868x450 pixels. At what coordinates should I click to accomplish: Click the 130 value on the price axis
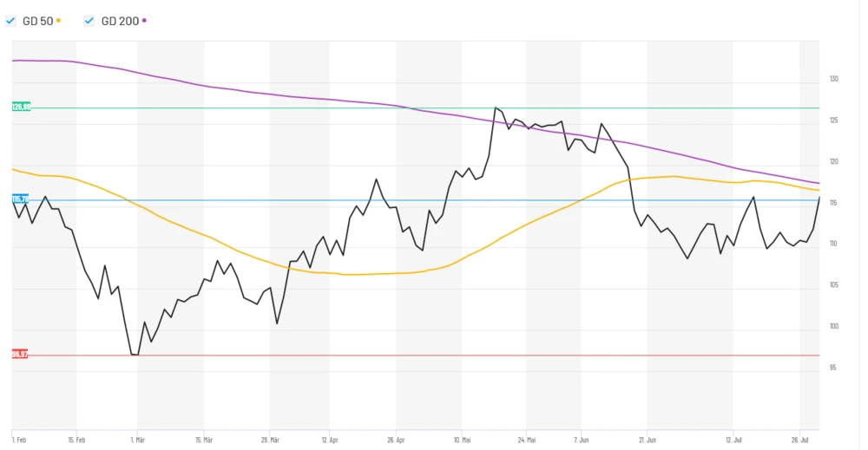click(x=834, y=79)
